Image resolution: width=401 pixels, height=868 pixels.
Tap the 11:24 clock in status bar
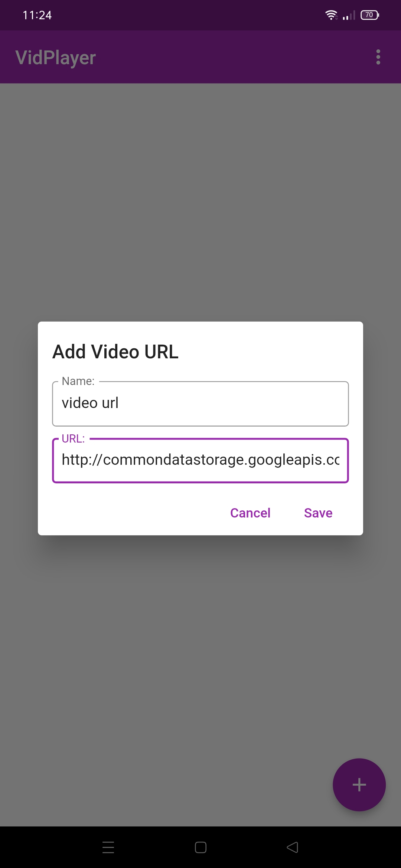pos(37,15)
